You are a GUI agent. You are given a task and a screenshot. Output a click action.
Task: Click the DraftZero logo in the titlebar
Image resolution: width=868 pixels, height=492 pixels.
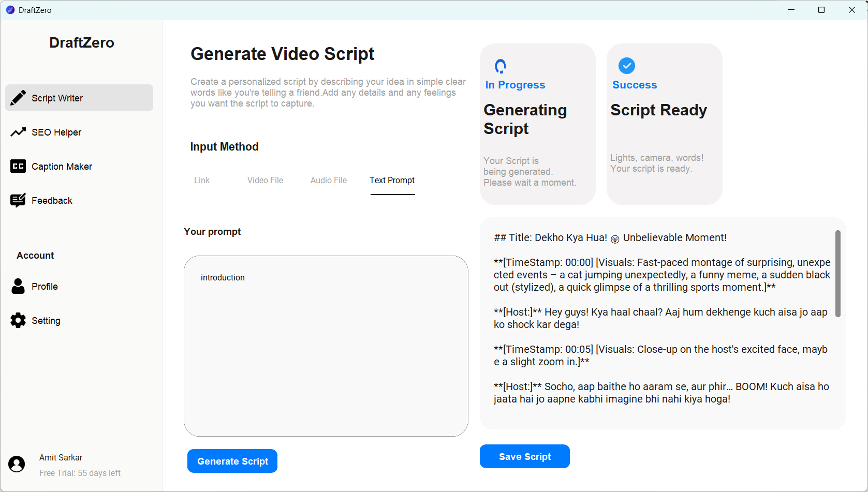(10, 10)
